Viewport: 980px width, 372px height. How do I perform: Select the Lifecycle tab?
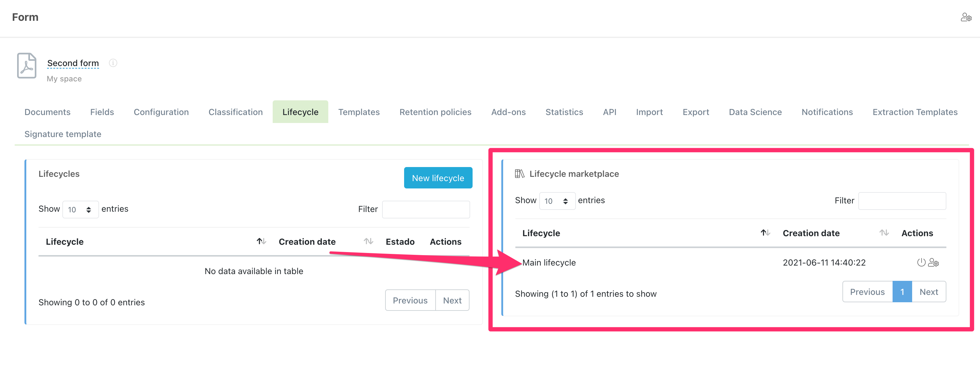[x=300, y=112]
